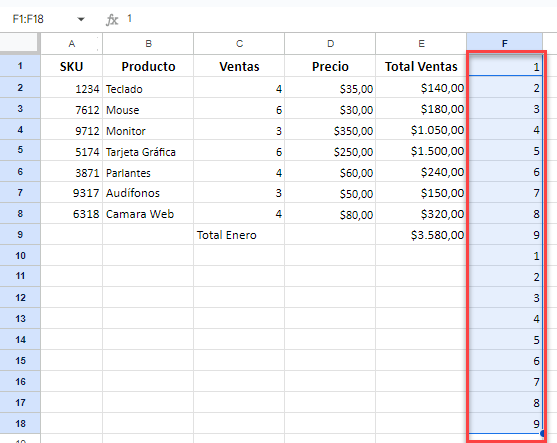Click the select-all corner box
The width and height of the screenshot is (557, 443).
[x=19, y=43]
